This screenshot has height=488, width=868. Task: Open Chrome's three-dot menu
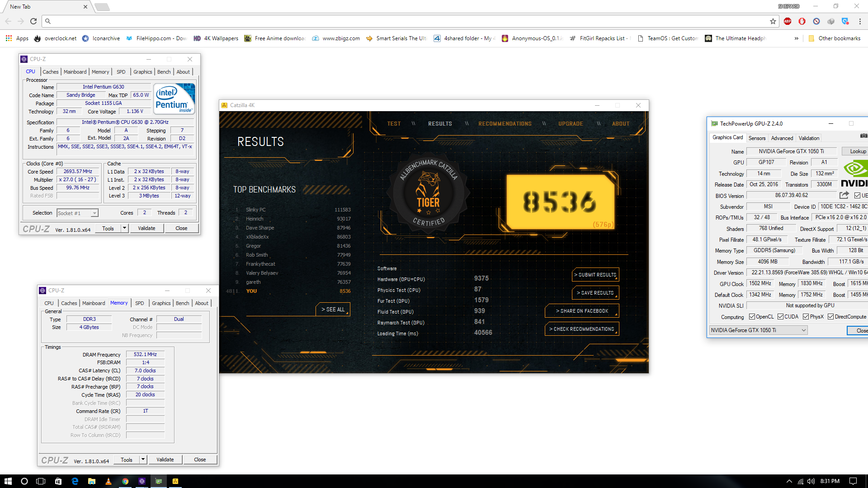point(860,21)
